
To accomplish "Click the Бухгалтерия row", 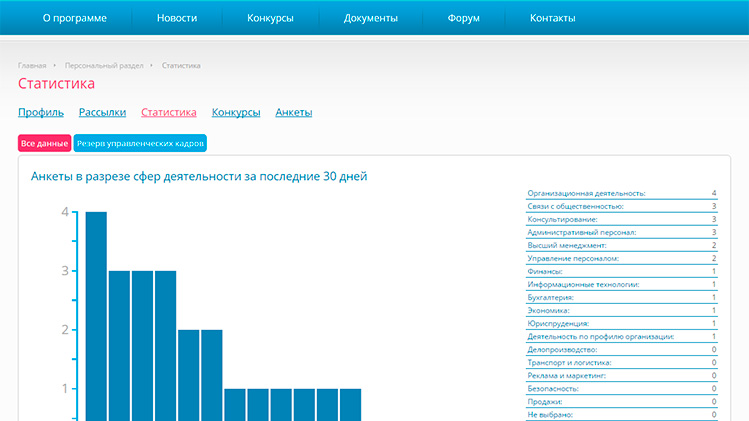I will pyautogui.click(x=621, y=297).
